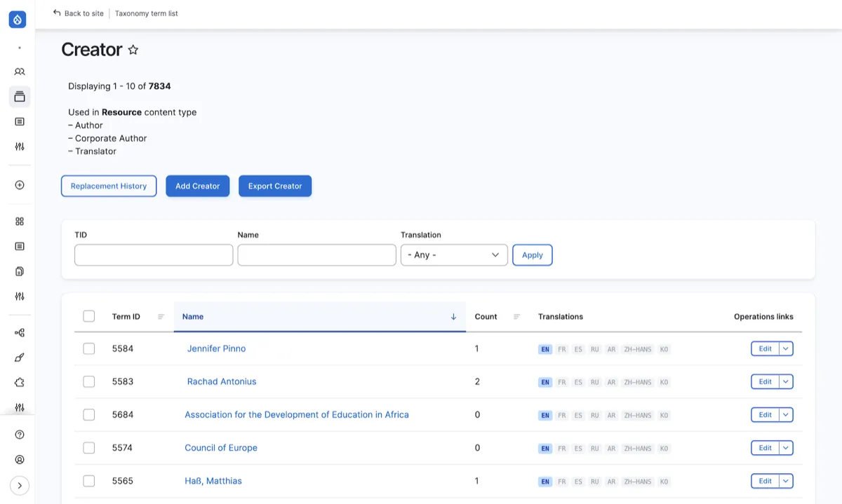Open the circled plus icon in sidebar
The width and height of the screenshot is (842, 504).
point(20,185)
